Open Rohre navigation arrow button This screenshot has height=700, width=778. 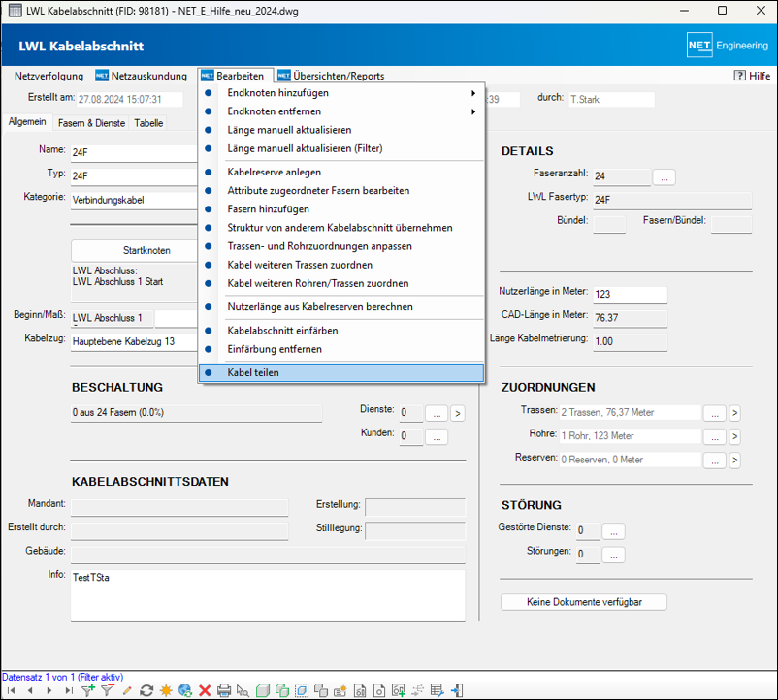(x=735, y=436)
